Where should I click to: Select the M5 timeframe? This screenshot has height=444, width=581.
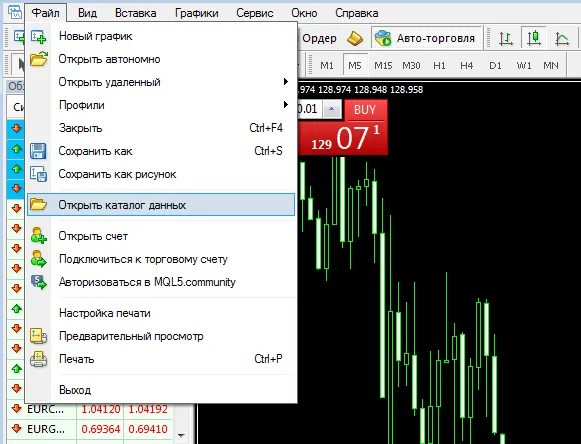click(355, 66)
